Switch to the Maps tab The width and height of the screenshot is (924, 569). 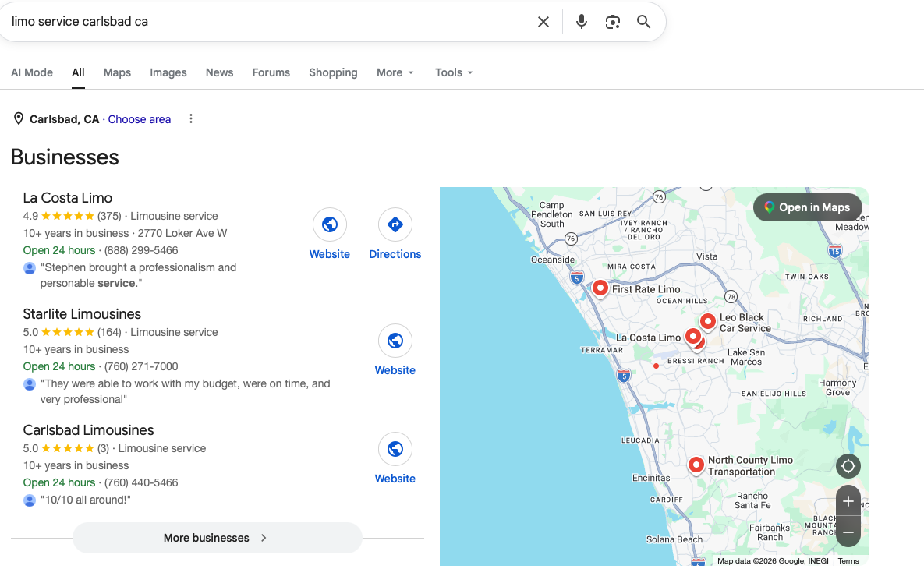117,72
